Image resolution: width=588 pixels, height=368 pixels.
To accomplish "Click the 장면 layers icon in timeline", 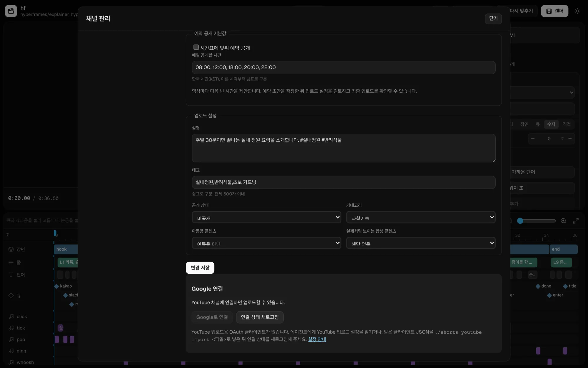I will click(x=11, y=249).
